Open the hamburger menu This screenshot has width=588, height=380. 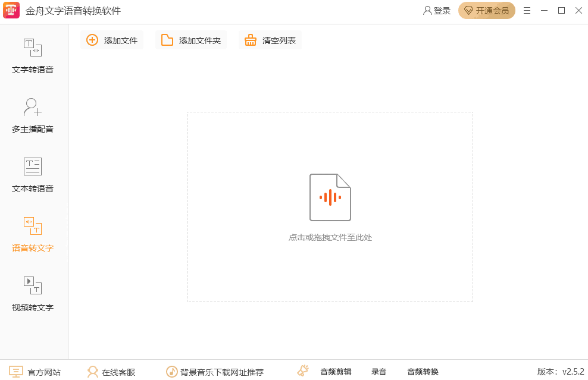pos(527,10)
